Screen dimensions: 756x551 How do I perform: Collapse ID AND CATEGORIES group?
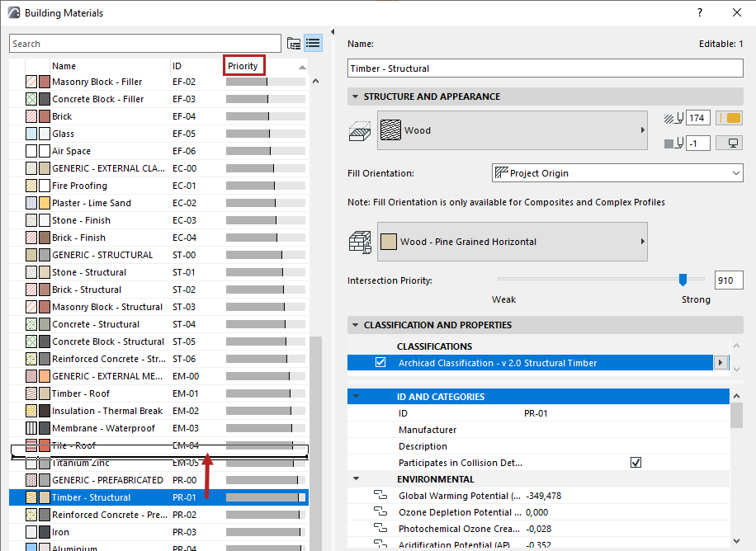[357, 396]
